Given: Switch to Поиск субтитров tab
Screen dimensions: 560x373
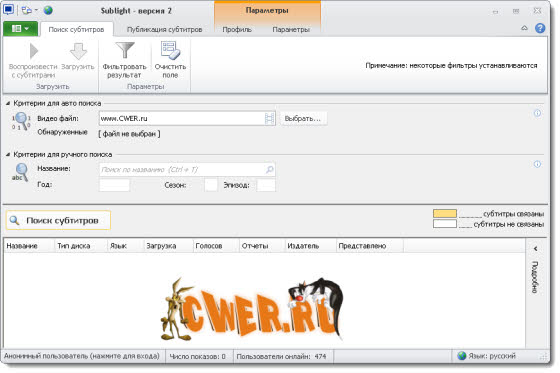Looking at the screenshot, I should click(76, 29).
